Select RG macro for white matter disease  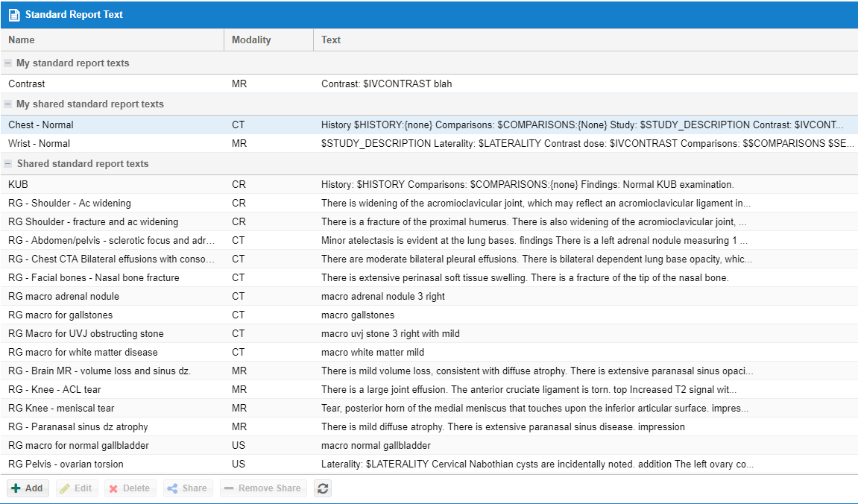click(x=429, y=352)
